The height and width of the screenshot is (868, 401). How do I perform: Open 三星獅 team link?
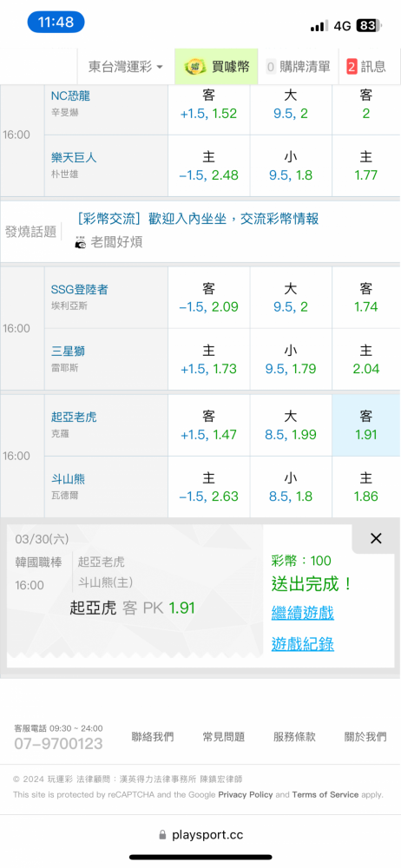click(68, 351)
